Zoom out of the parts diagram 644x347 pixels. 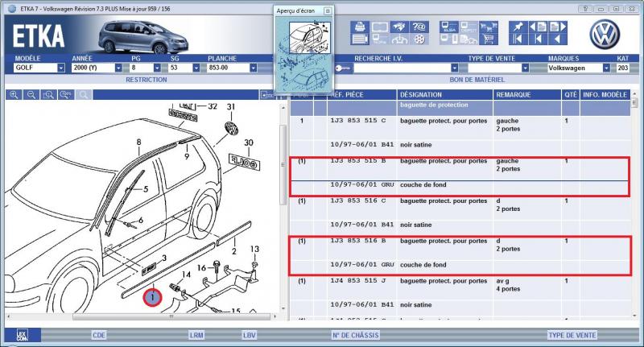tap(31, 95)
